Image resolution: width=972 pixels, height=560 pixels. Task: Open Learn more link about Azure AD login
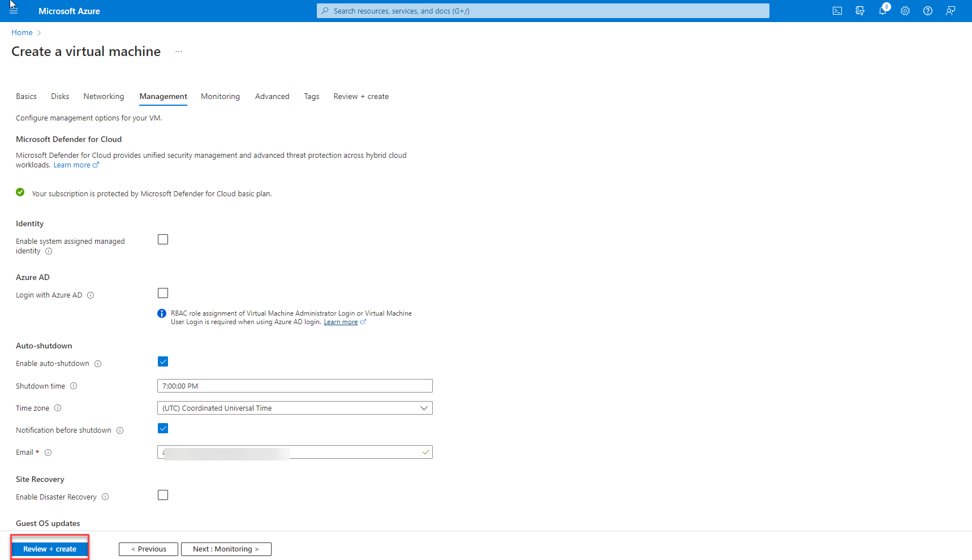click(x=345, y=322)
